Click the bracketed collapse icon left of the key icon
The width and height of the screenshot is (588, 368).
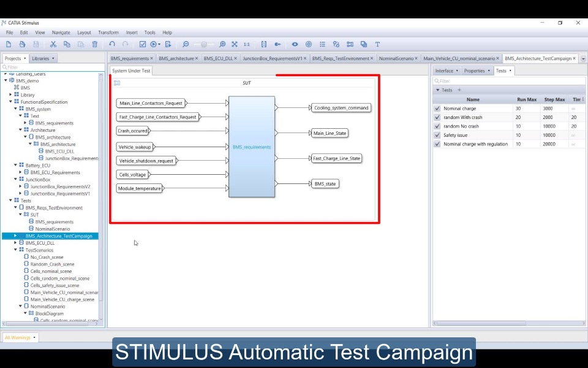[x=264, y=44]
